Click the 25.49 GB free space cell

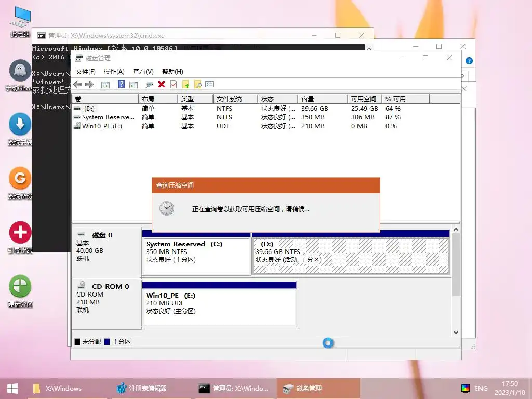(364, 108)
